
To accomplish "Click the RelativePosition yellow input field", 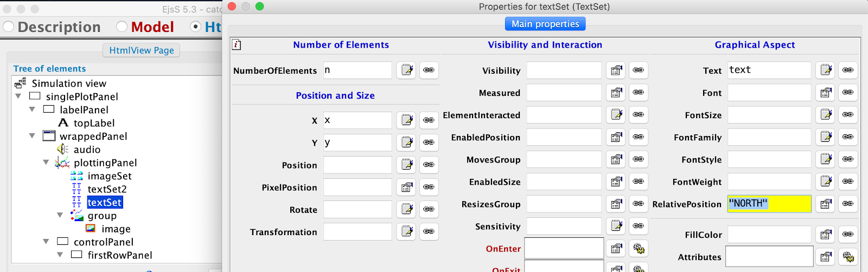I will point(769,204).
